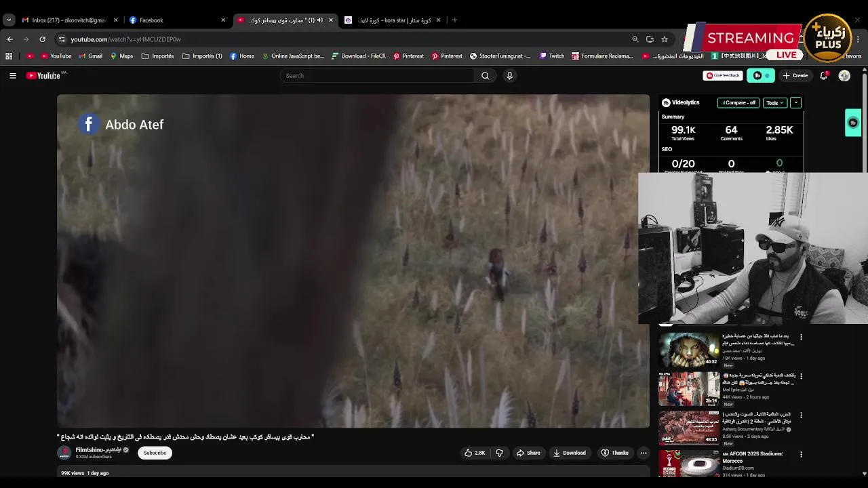Open the YouTube guide hamburger menu
This screenshot has width=868, height=488.
tap(13, 76)
